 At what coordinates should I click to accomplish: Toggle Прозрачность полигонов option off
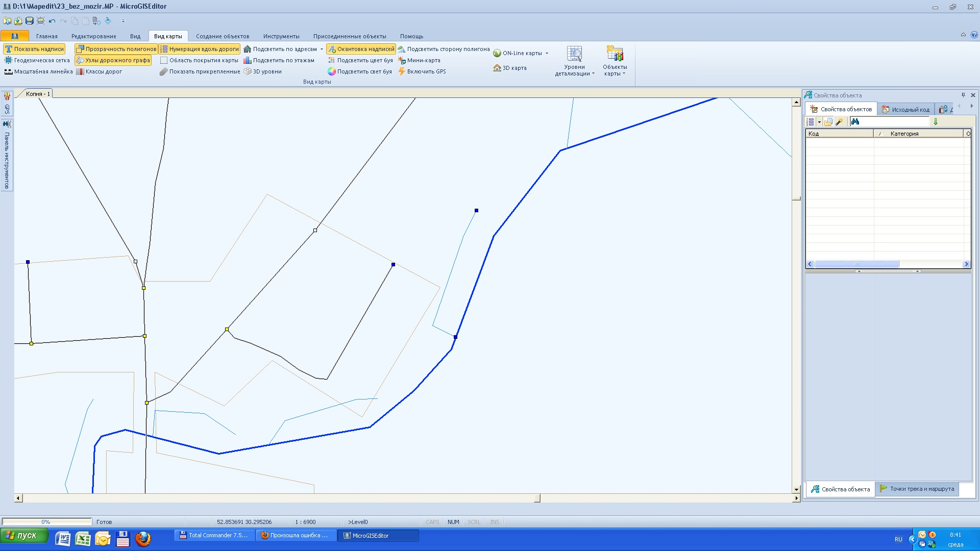[116, 49]
